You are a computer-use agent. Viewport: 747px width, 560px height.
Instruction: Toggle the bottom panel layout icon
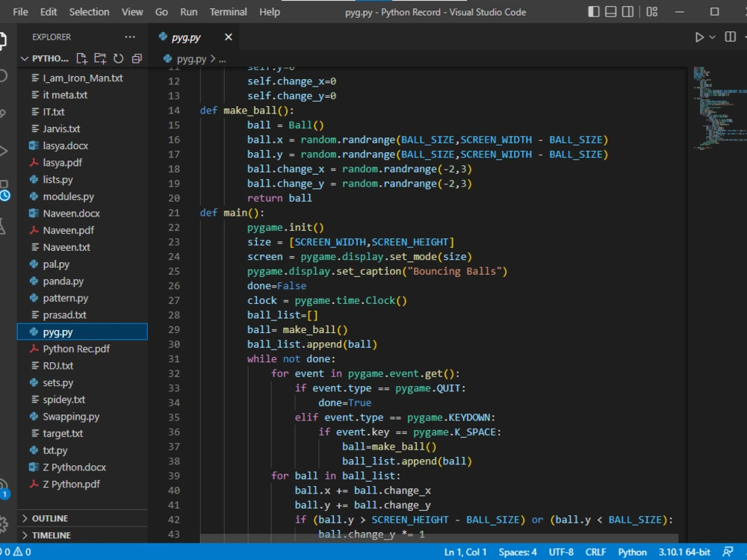pyautogui.click(x=611, y=12)
